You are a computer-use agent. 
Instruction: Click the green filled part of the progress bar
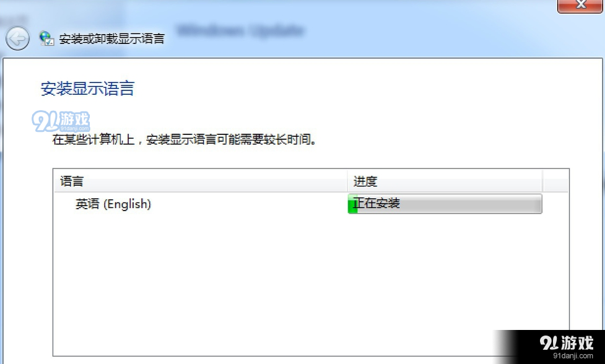pyautogui.click(x=353, y=204)
